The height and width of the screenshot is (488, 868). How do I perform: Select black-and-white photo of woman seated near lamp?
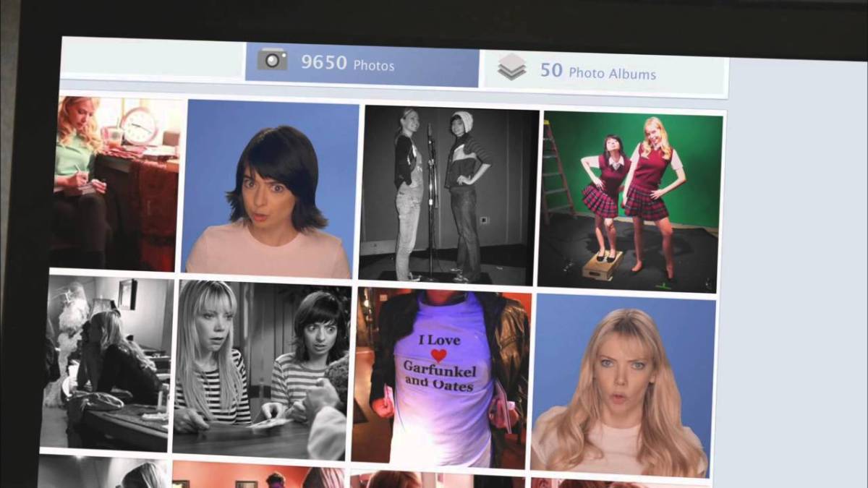point(109,360)
